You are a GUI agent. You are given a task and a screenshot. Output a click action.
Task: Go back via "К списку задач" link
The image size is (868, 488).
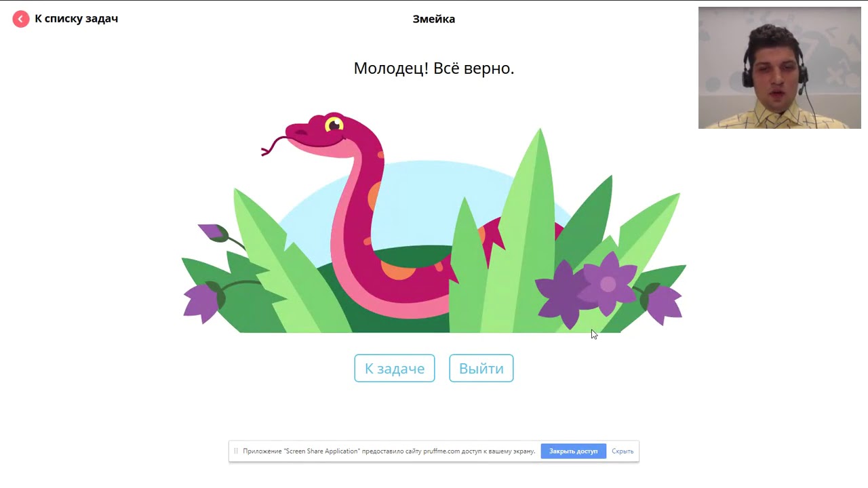(76, 19)
